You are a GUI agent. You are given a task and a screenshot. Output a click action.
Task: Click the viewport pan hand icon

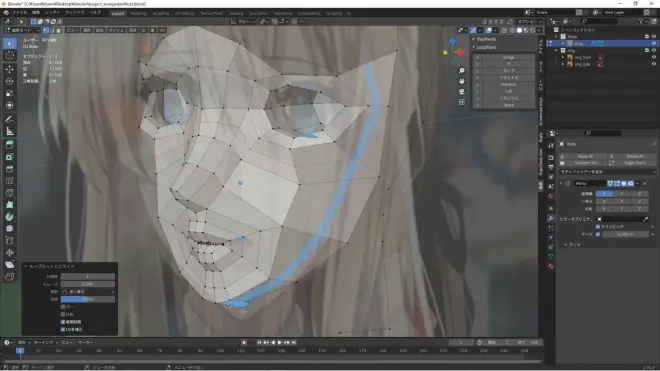pyautogui.click(x=462, y=81)
